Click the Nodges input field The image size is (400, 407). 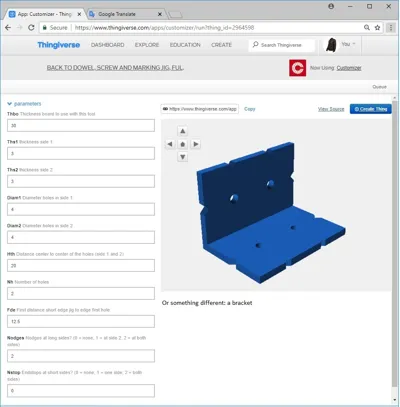pyautogui.click(x=81, y=356)
